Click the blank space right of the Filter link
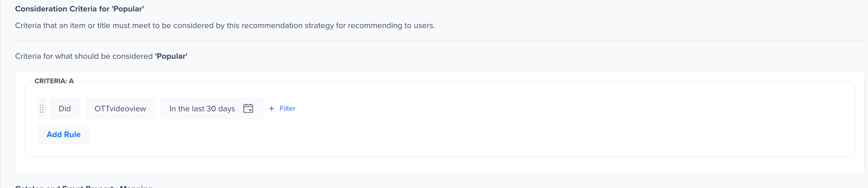The image size is (868, 188). [573, 109]
